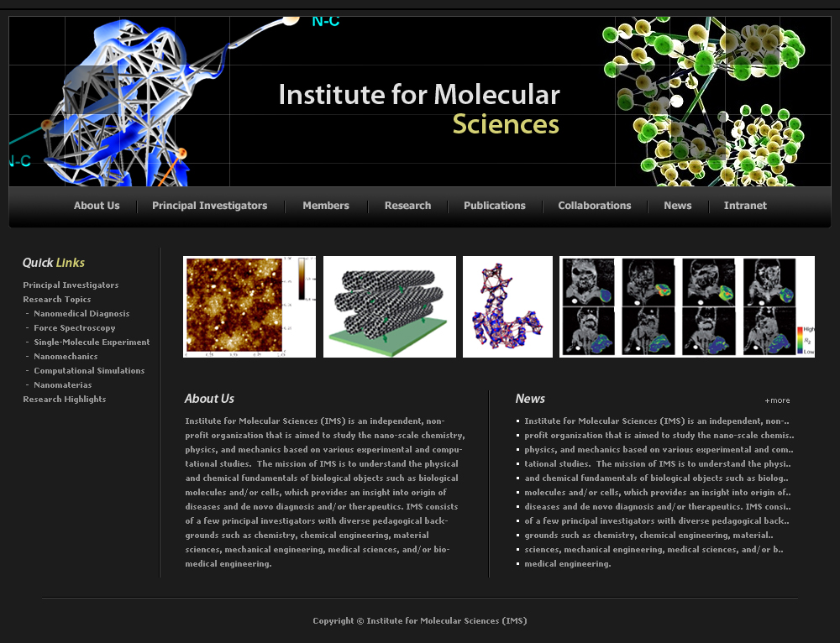Open the medical scan grid thumbnail
The image size is (840, 643).
coord(687,306)
